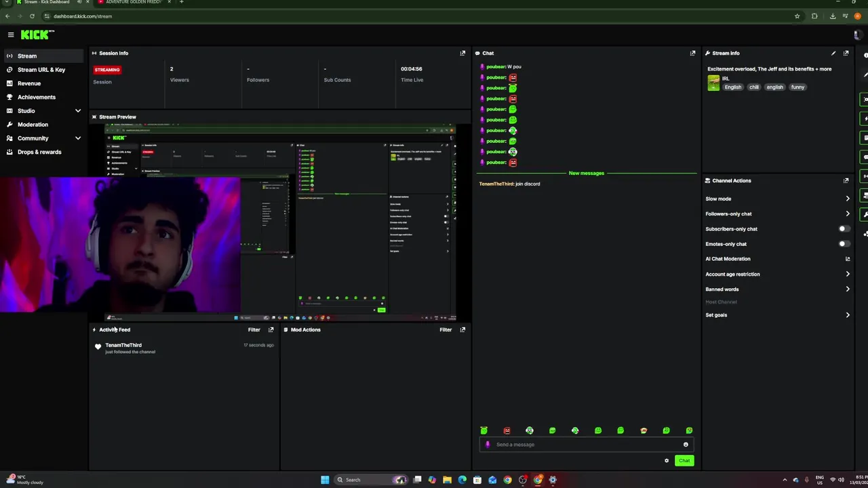Open Windows Settings gear on taskbar
Viewport: 868px width, 488px height.
click(x=553, y=480)
